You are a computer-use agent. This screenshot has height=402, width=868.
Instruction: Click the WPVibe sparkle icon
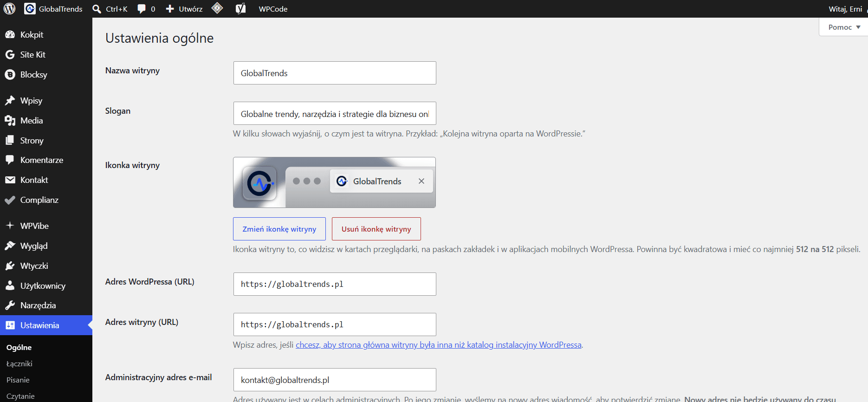10,226
